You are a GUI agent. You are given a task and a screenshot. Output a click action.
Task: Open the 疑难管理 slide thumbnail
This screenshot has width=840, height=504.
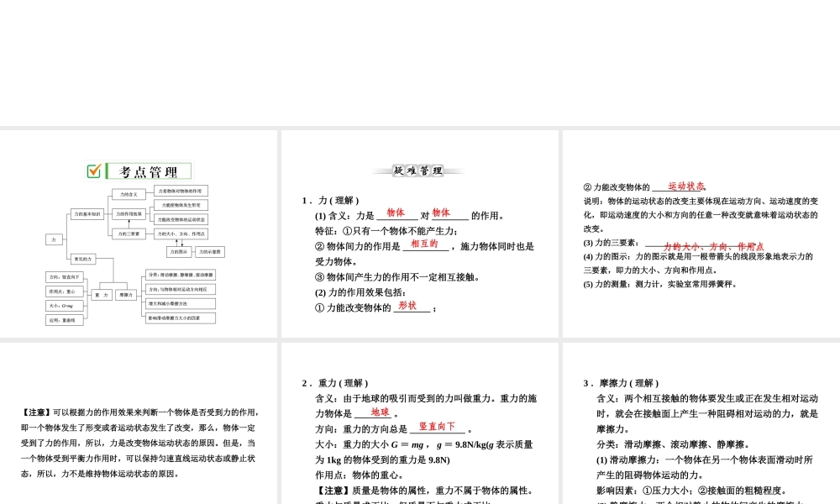[x=420, y=234]
